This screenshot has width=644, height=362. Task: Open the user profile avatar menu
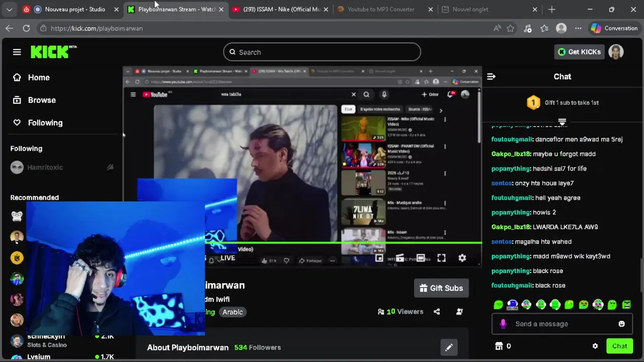tap(616, 52)
